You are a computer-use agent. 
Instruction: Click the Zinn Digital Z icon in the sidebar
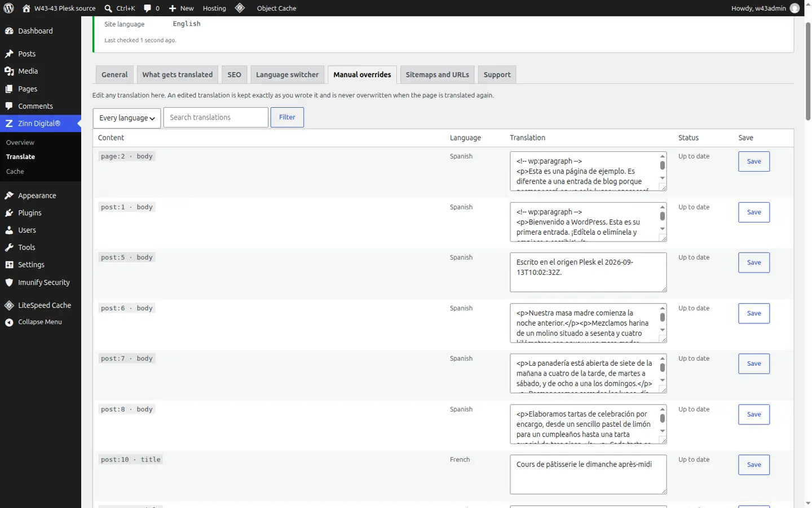tap(9, 124)
